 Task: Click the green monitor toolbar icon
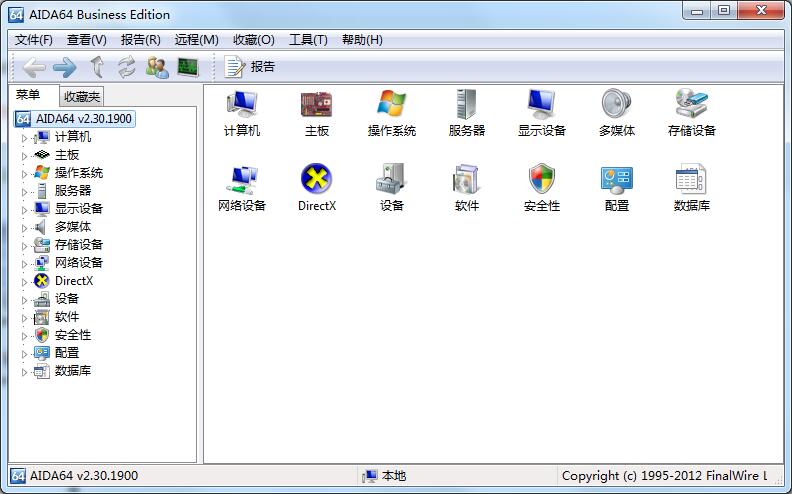click(188, 67)
